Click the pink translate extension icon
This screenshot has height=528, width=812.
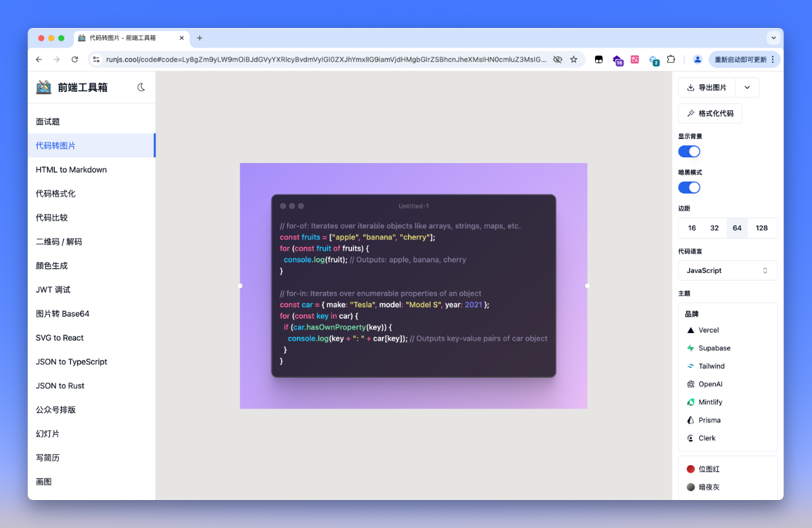click(634, 59)
